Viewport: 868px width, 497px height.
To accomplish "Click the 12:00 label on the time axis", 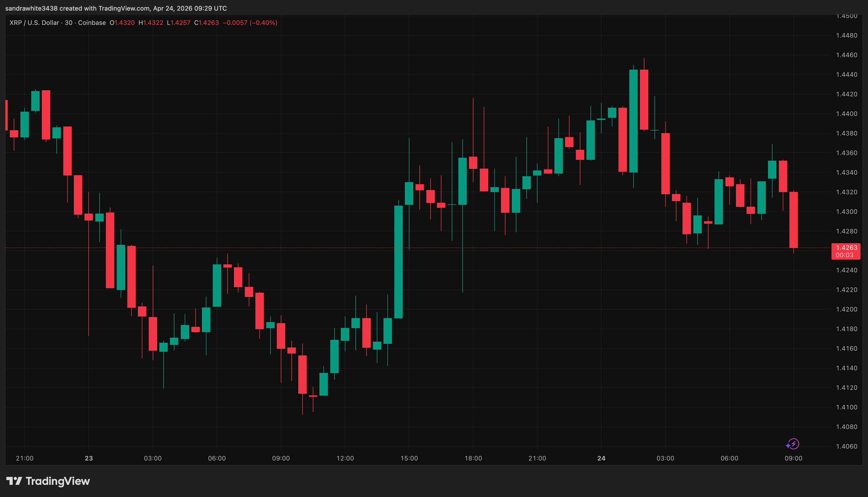I will 345,458.
